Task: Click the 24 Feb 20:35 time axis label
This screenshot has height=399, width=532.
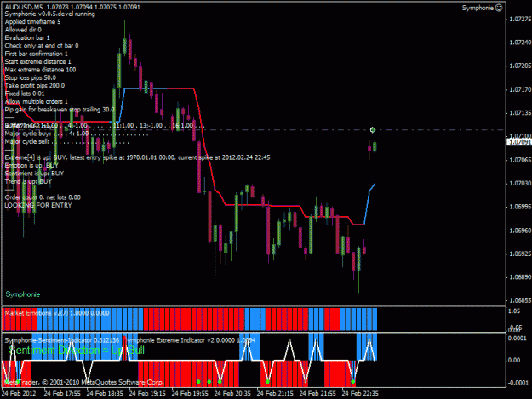Action: (232, 394)
